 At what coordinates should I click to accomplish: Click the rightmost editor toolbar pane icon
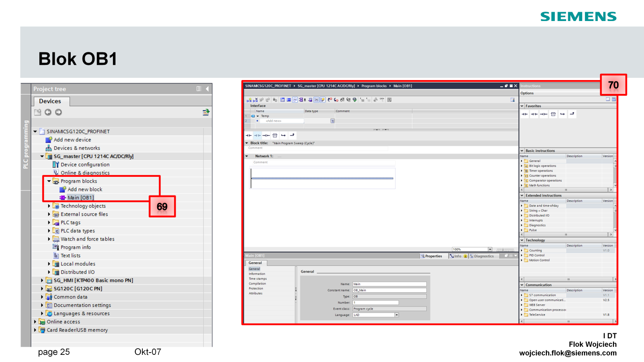coord(512,100)
